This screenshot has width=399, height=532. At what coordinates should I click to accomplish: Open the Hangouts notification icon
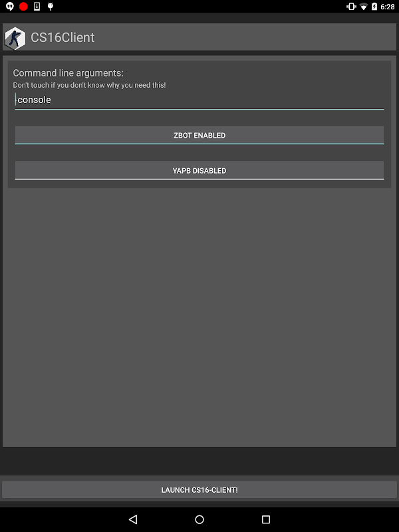[10, 7]
